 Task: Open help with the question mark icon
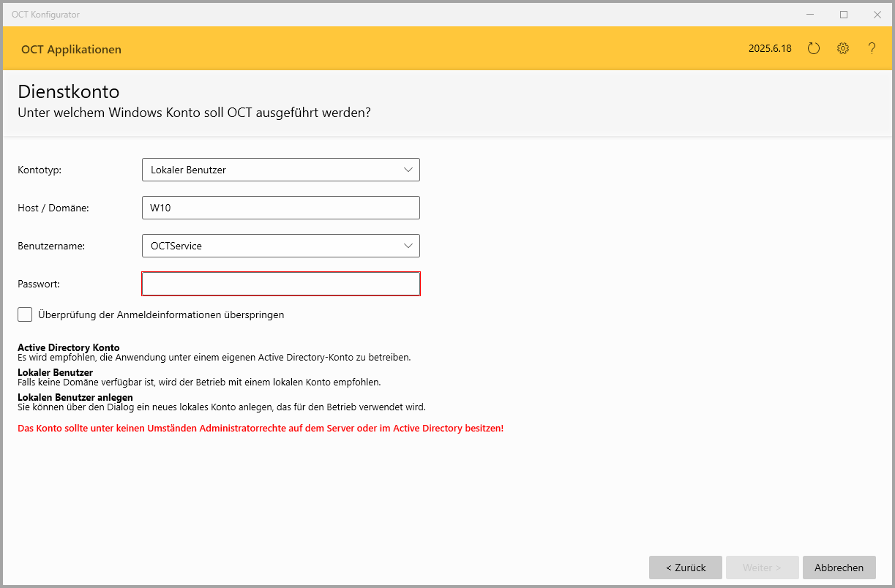[x=872, y=49]
